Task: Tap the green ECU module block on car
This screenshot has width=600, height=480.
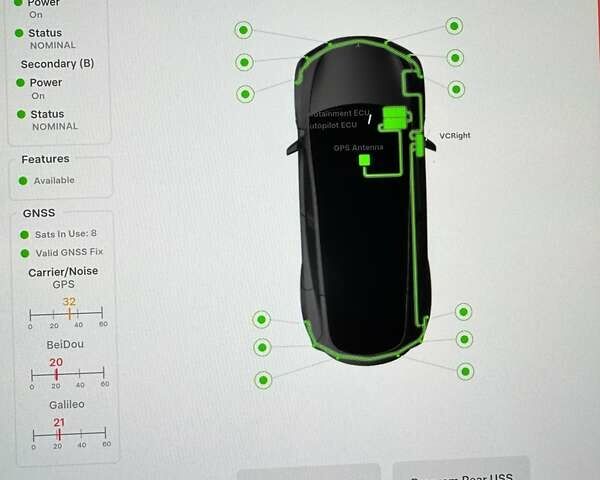Action: [395, 118]
